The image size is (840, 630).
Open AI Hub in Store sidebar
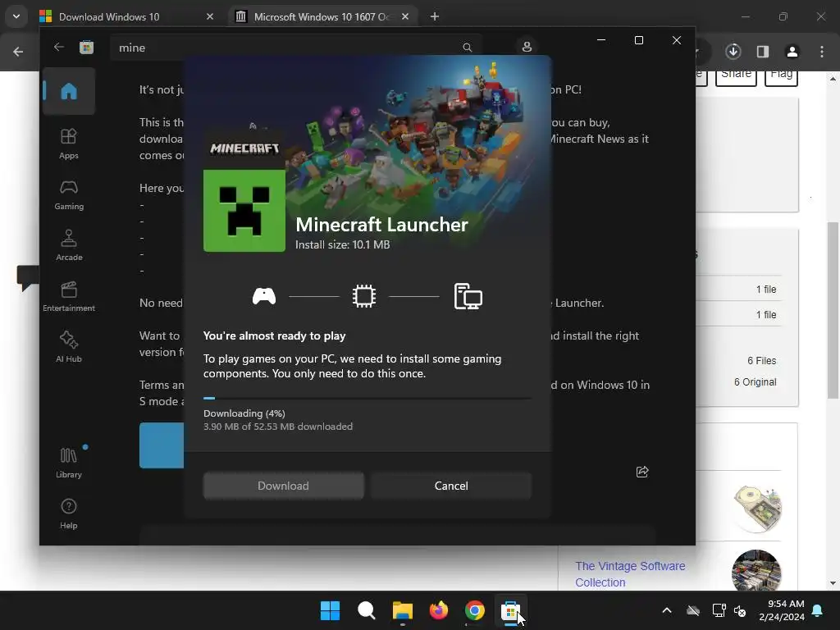click(x=69, y=347)
